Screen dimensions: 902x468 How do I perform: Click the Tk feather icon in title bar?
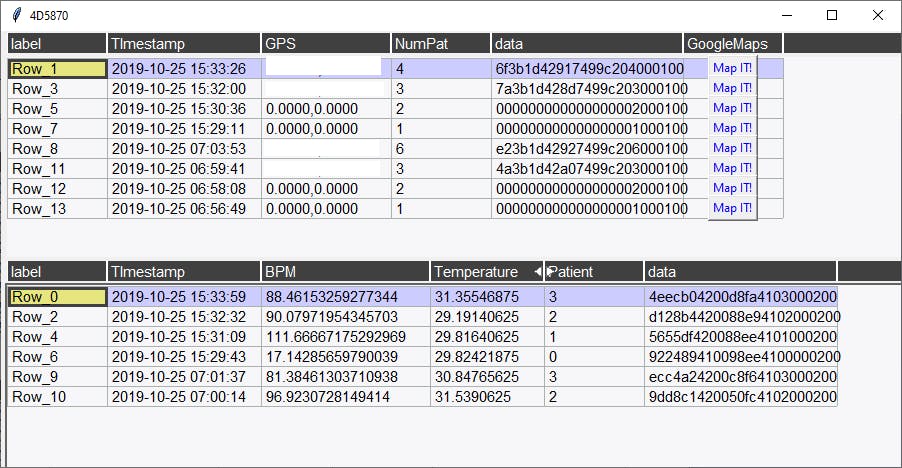click(17, 15)
